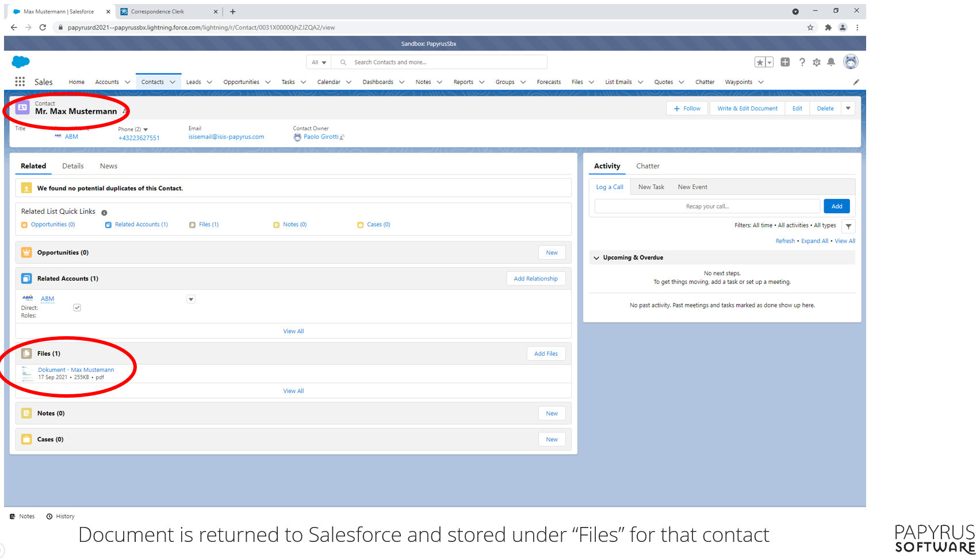Image resolution: width=980 pixels, height=558 pixels.
Task: Click the Opportunities section crown icon
Action: pos(26,252)
